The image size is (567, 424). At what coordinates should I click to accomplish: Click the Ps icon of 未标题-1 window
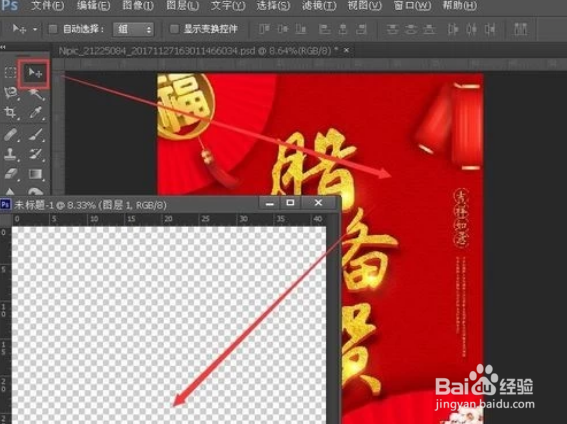(x=5, y=205)
